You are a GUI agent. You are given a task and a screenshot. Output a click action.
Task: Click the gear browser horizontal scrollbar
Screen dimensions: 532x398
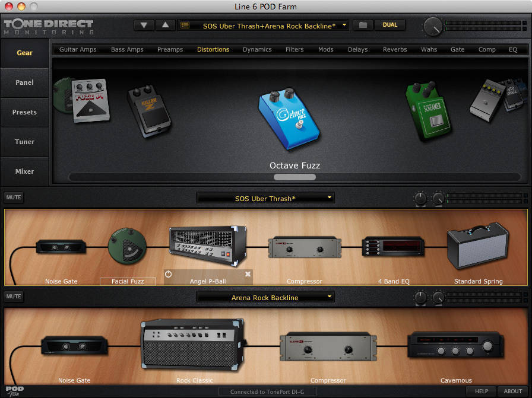(294, 177)
